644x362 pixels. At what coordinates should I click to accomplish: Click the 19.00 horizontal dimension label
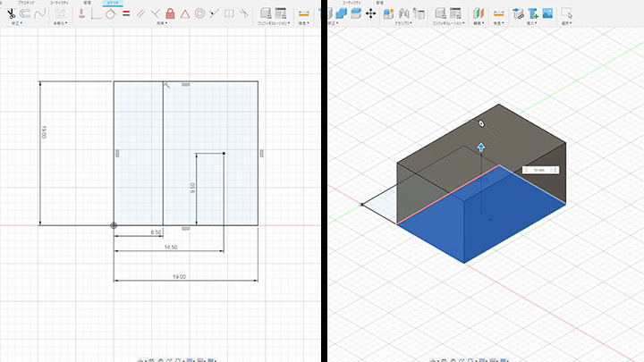click(x=179, y=277)
